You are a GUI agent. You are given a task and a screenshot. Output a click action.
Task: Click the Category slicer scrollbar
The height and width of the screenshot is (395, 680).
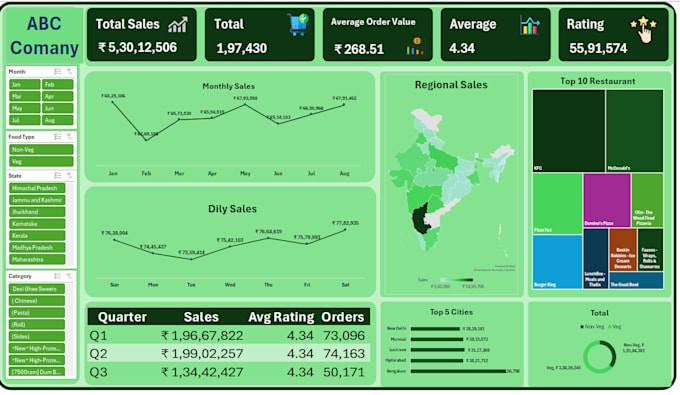pyautogui.click(x=71, y=330)
